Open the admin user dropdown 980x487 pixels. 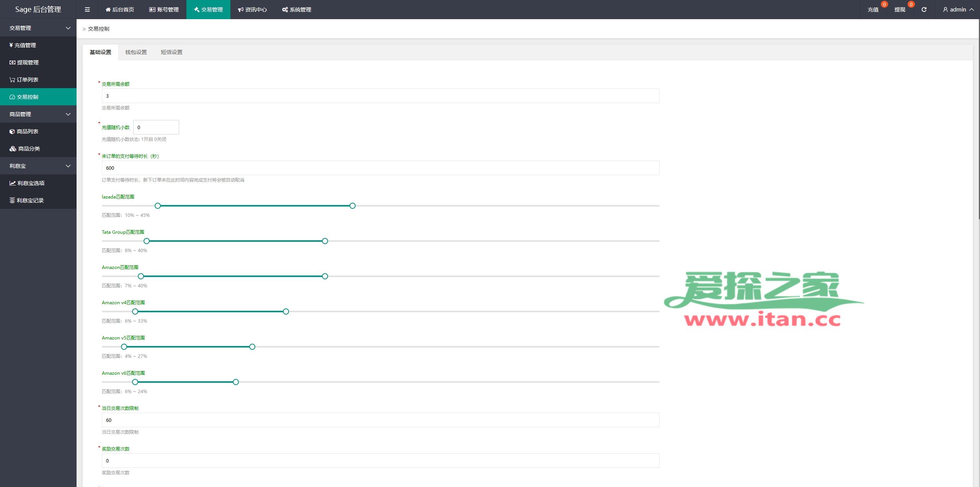point(958,10)
